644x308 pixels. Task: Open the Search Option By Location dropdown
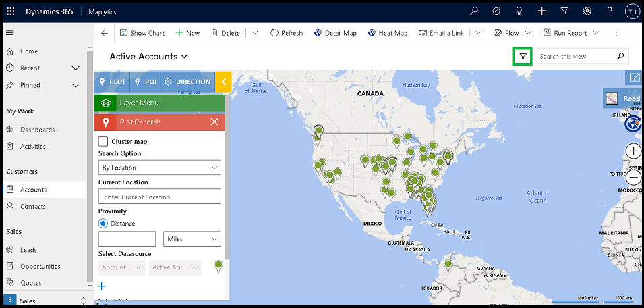click(160, 168)
